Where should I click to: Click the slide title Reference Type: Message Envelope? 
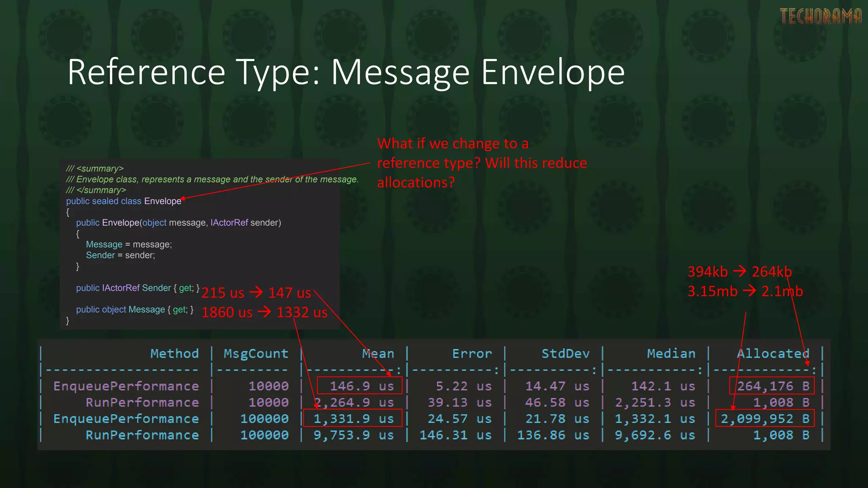(346, 73)
